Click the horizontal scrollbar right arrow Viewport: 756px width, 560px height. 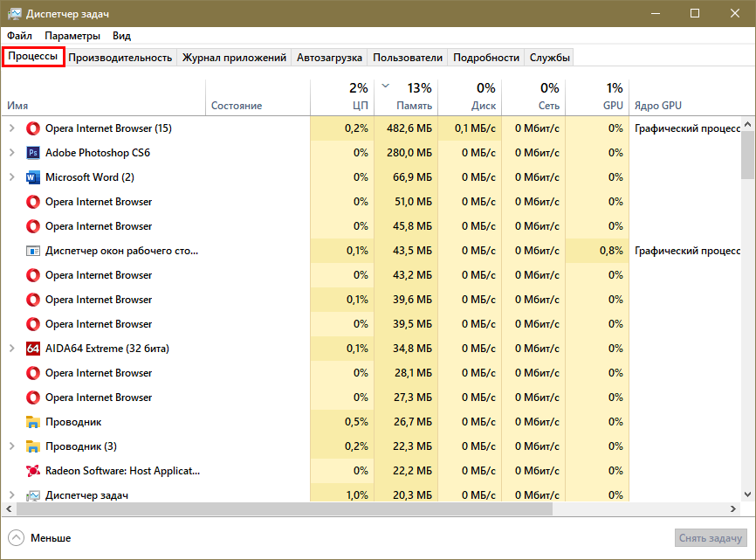[734, 508]
